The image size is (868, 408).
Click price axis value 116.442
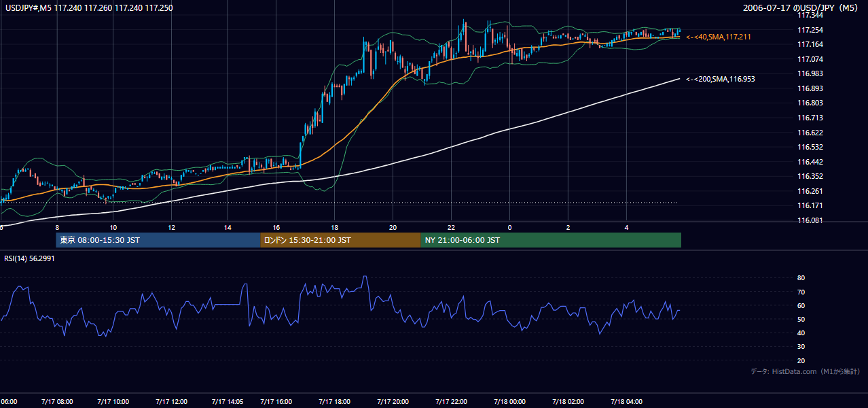pos(810,162)
